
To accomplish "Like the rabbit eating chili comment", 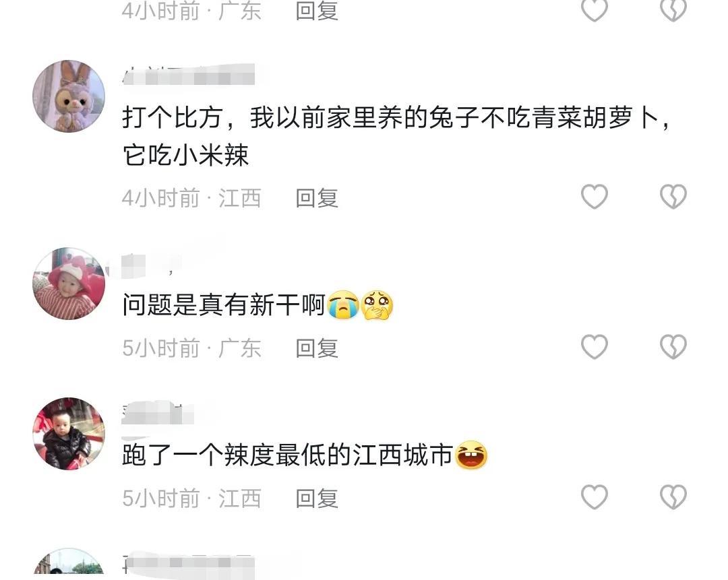I will pos(595,197).
